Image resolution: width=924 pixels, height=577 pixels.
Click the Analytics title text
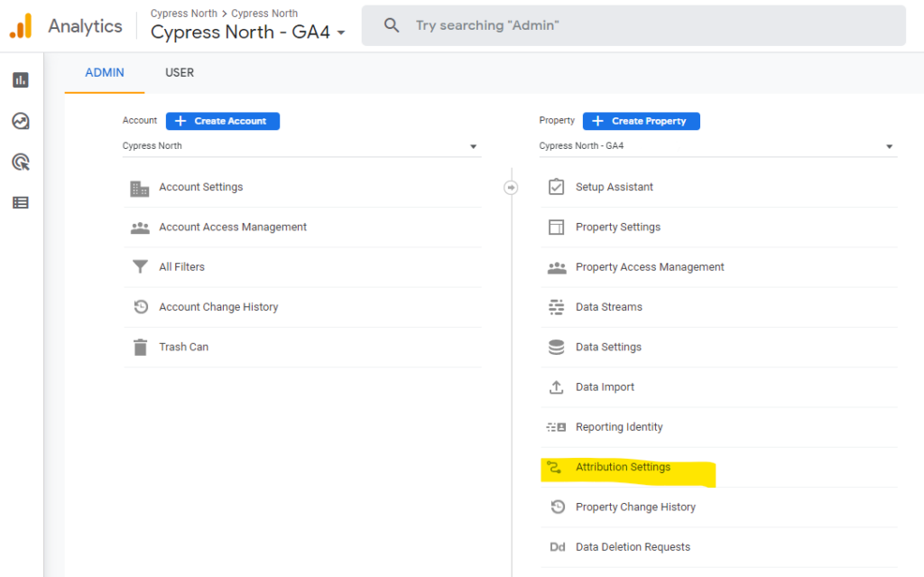86,26
